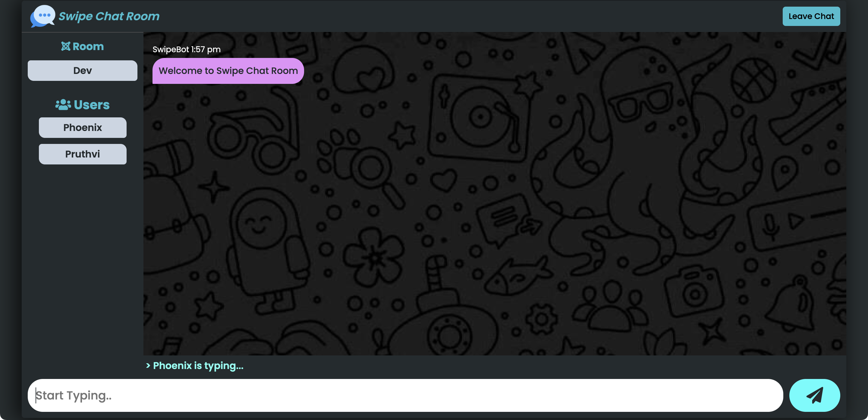Image resolution: width=868 pixels, height=420 pixels.
Task: Click the chat bubble logo icon
Action: 42,16
